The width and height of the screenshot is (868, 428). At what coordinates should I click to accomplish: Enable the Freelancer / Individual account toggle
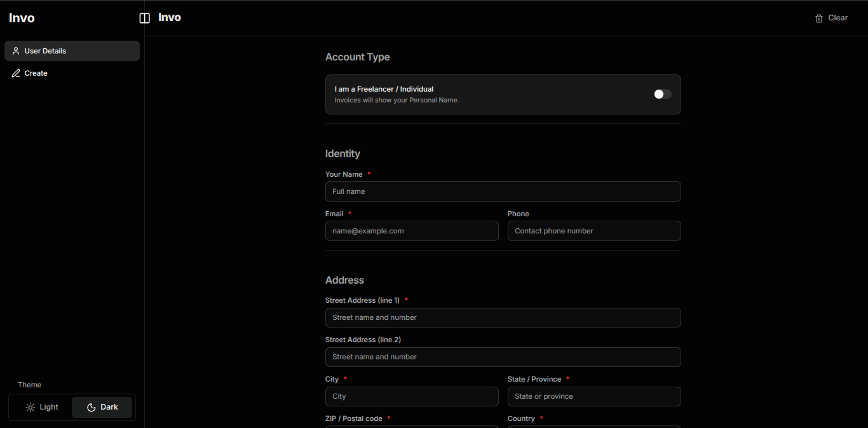point(663,93)
